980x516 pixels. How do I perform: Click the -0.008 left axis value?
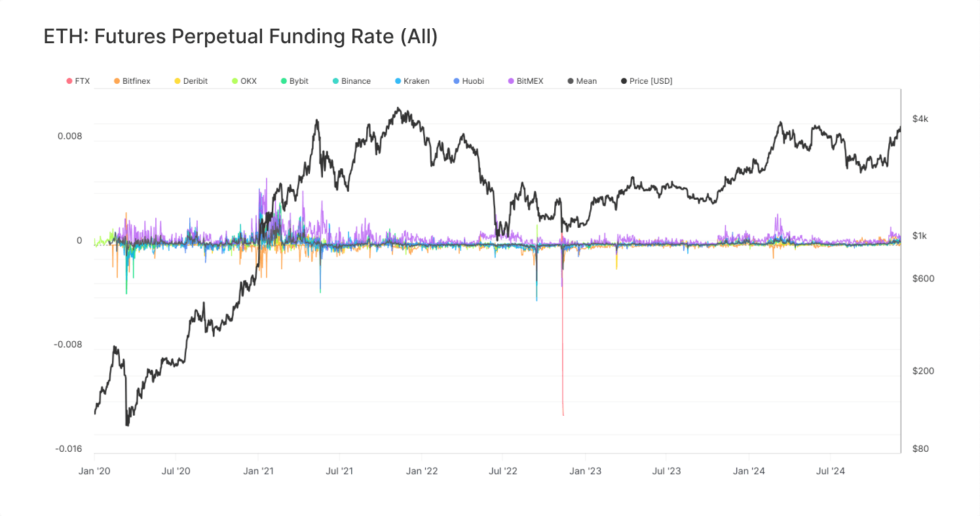tap(68, 344)
